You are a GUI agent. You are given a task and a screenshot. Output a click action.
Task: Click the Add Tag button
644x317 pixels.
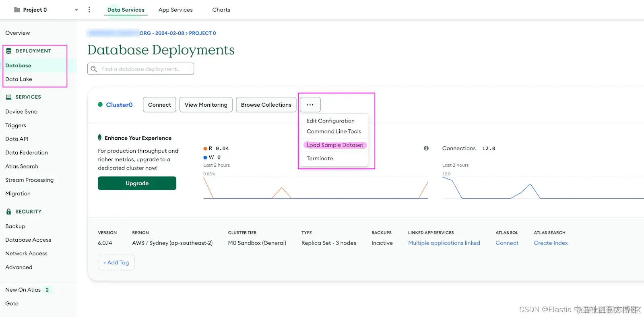coord(116,263)
